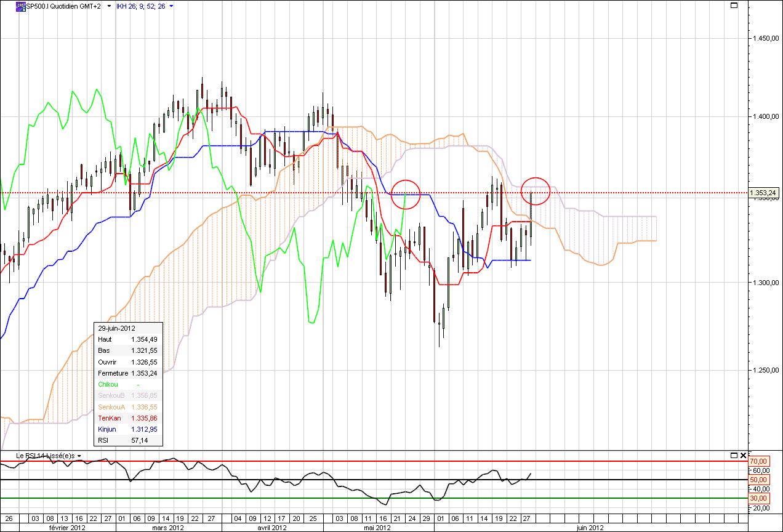The height and width of the screenshot is (532, 783).
Task: Click the maximize icon above the price axis
Action: 734,6
